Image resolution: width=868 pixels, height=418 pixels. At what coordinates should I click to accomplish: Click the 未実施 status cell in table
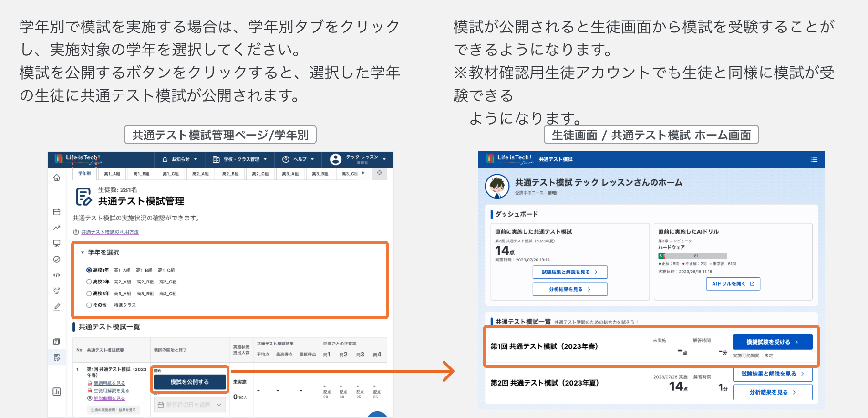tap(240, 382)
